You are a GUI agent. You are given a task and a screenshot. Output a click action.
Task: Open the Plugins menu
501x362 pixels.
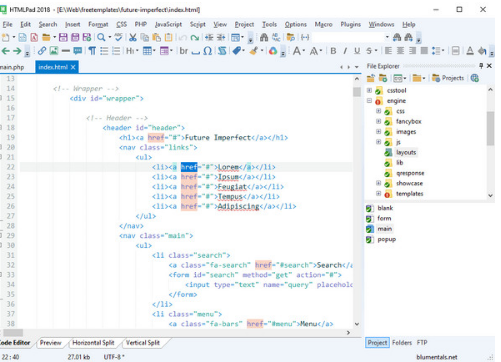point(350,24)
